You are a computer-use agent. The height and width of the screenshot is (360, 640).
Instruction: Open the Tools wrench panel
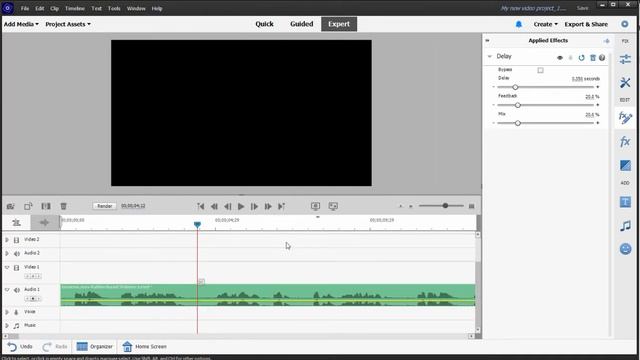coord(625,83)
